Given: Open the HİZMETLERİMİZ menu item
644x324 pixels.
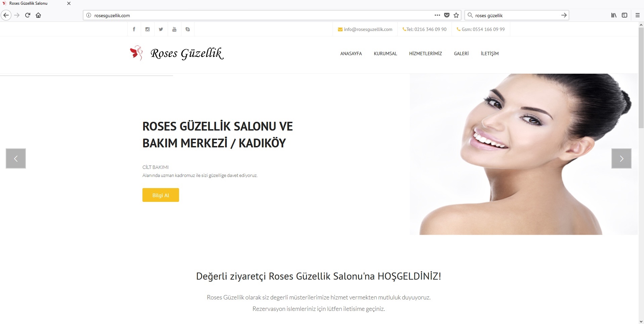Looking at the screenshot, I should coord(425,53).
